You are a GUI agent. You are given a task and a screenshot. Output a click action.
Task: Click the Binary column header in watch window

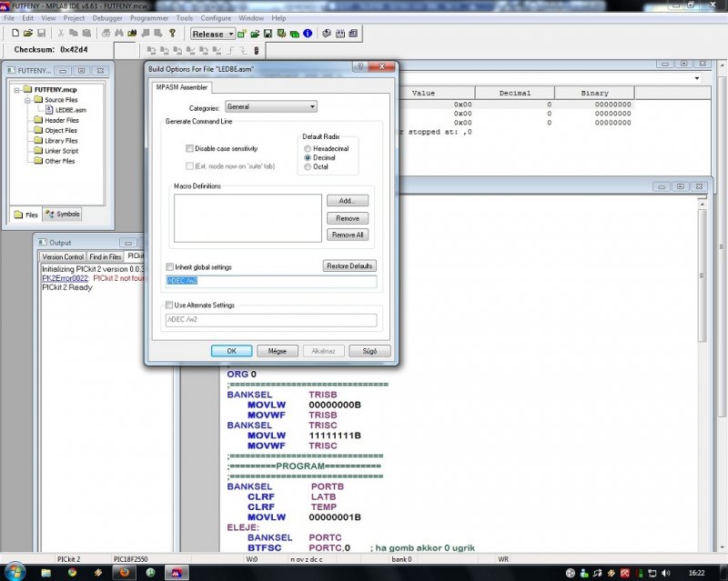pyautogui.click(x=594, y=93)
